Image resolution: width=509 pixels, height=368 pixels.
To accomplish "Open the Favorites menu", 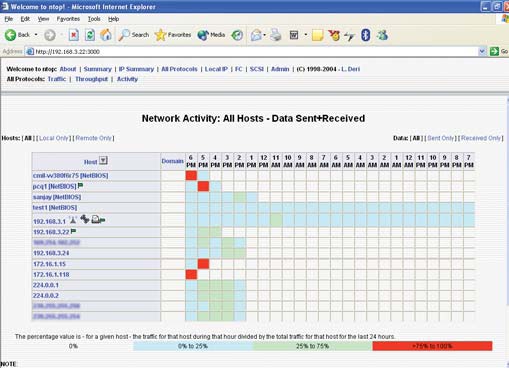I will tap(68, 19).
